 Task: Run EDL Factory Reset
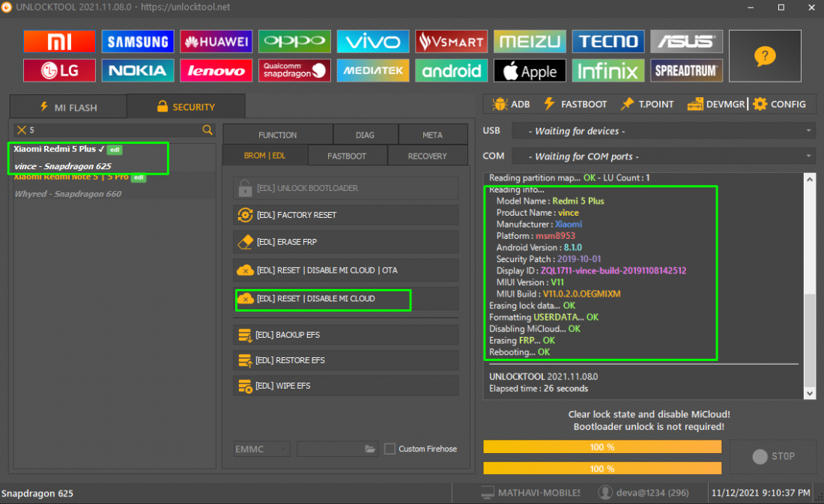pos(346,215)
